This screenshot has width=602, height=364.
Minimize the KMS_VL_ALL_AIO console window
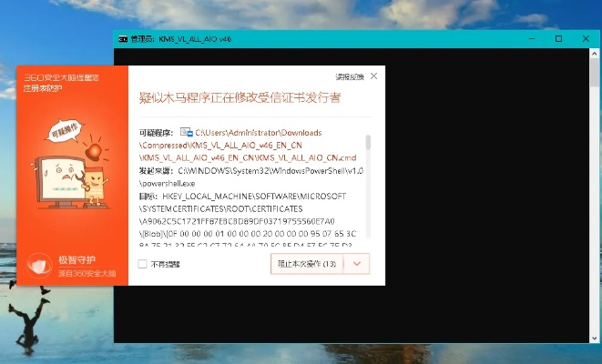point(532,39)
